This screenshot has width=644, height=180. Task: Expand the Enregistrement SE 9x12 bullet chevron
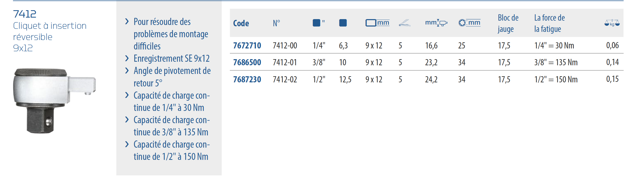point(127,58)
